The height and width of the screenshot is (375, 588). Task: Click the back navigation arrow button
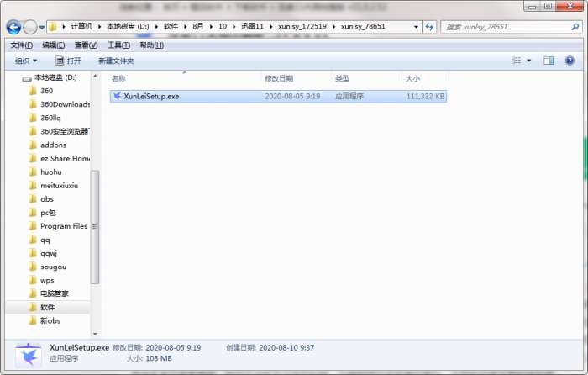(x=14, y=27)
